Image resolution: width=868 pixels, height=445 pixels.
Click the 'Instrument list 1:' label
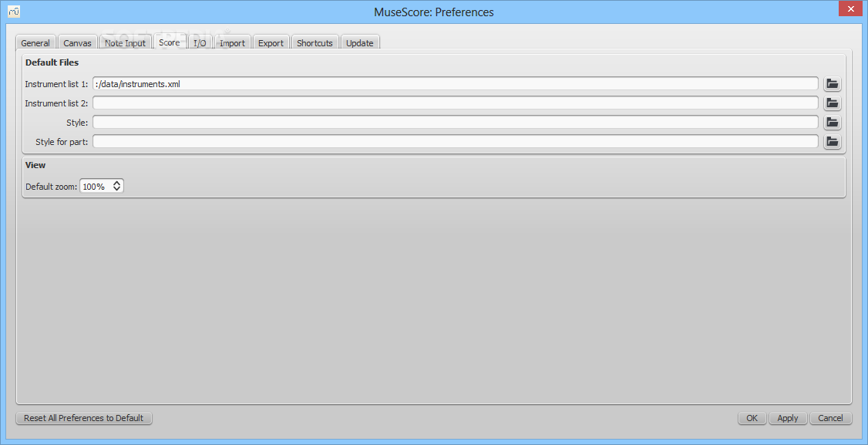click(x=56, y=84)
